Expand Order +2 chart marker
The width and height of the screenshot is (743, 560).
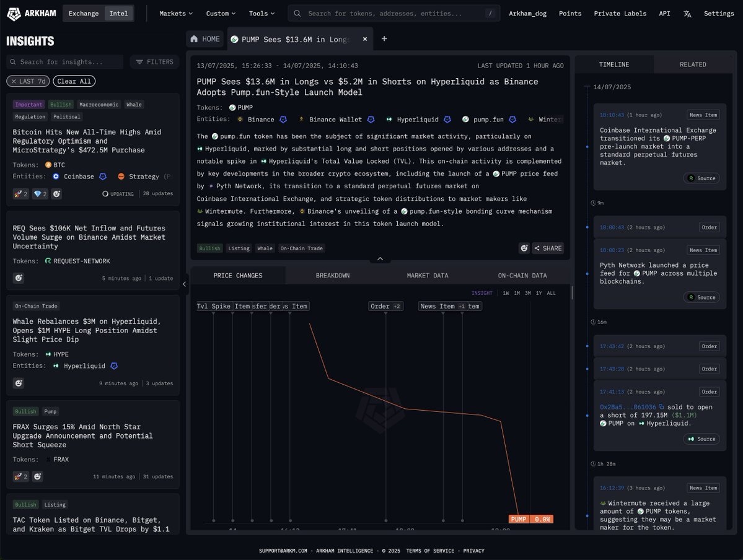click(x=385, y=307)
